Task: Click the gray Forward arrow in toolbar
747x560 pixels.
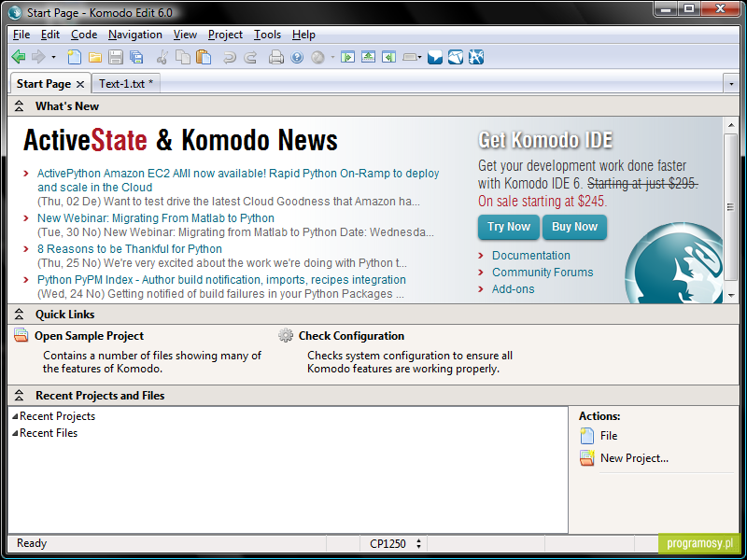Action: click(x=38, y=57)
